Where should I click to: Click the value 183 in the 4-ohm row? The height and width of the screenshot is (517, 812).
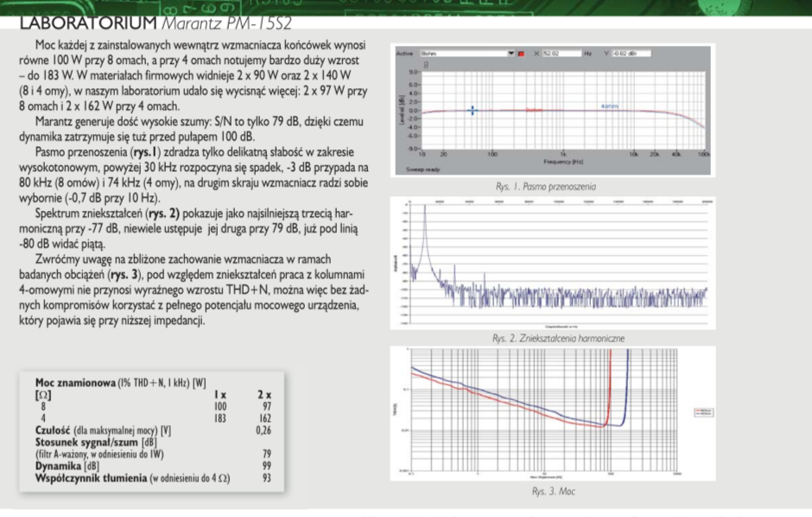(220, 418)
